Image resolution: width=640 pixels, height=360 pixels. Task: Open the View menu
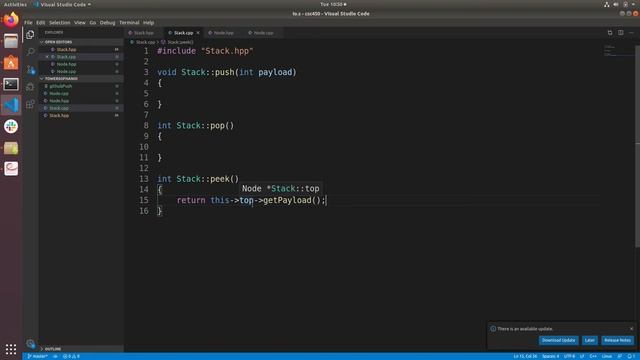[x=80, y=23]
